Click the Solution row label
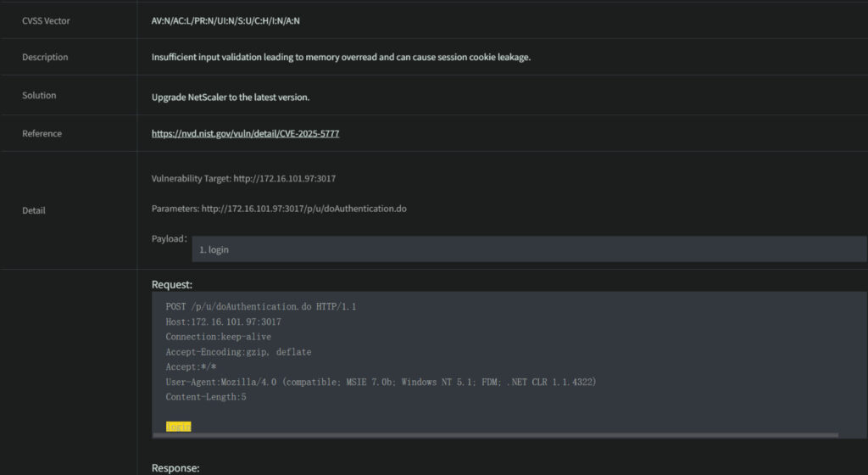868x475 pixels. [39, 95]
